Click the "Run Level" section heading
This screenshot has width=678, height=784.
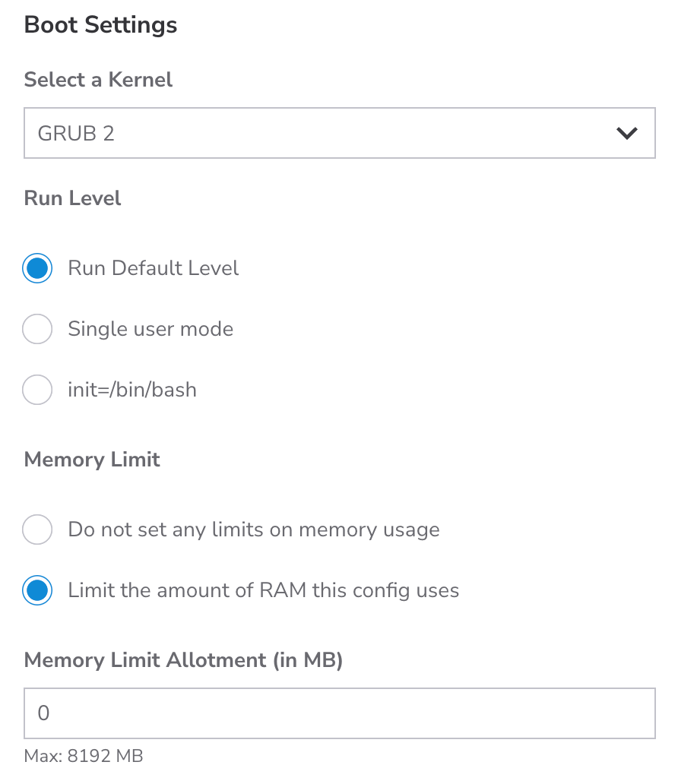click(x=73, y=198)
